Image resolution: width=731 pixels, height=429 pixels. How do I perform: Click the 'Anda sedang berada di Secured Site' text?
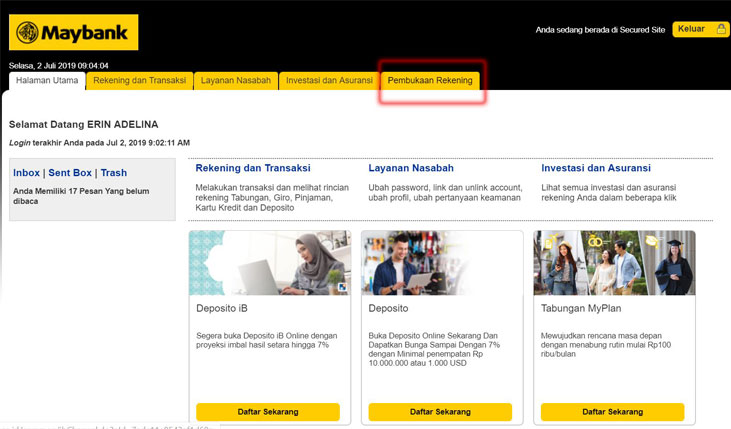click(x=600, y=30)
